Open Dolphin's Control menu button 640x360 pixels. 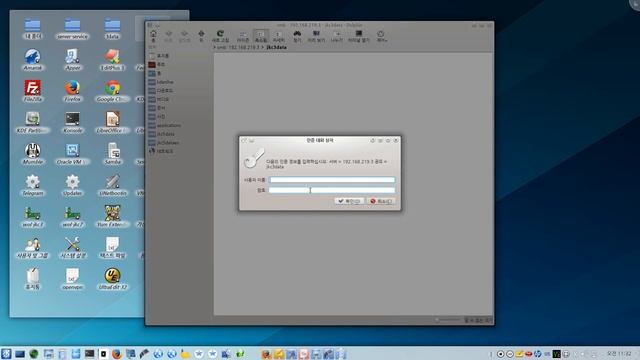(x=381, y=36)
